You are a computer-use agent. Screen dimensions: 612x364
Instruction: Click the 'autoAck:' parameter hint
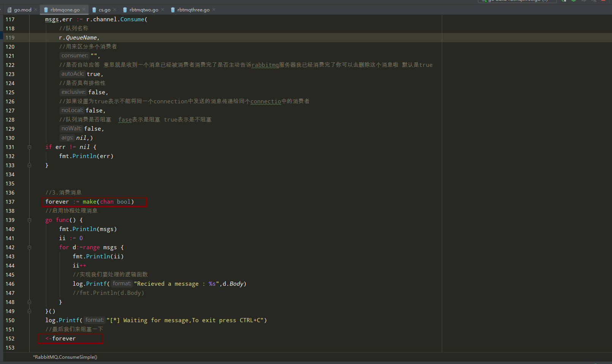click(x=73, y=74)
